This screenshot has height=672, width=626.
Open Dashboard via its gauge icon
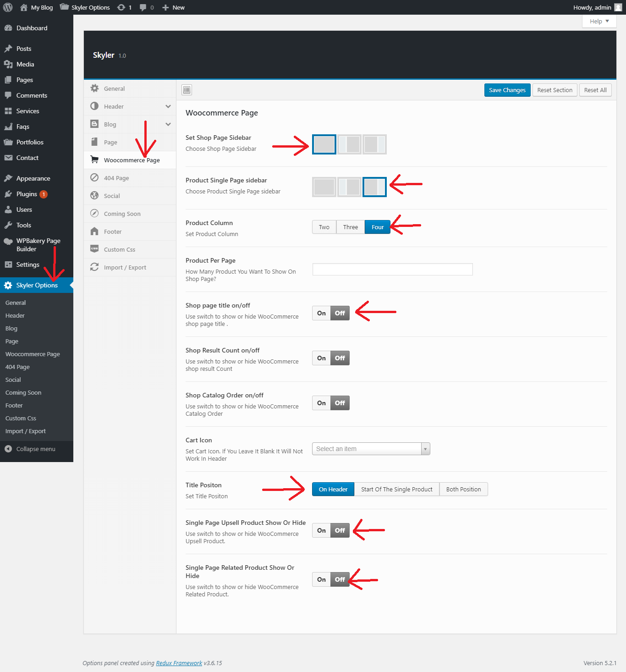8,28
